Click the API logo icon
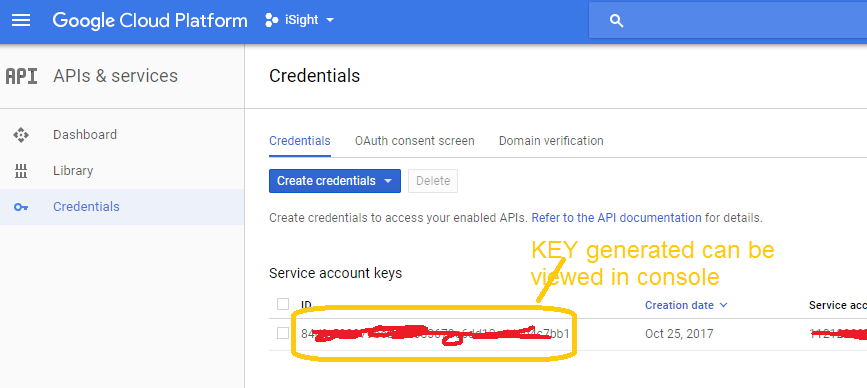Screen dimensions: 867x388 pos(22,76)
